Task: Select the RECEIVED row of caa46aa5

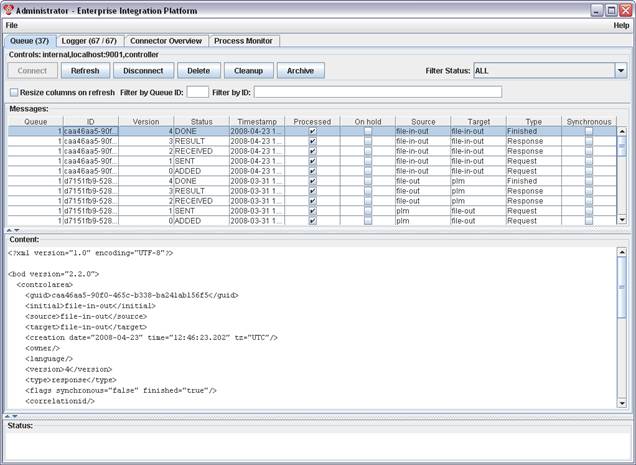Action: point(312,151)
